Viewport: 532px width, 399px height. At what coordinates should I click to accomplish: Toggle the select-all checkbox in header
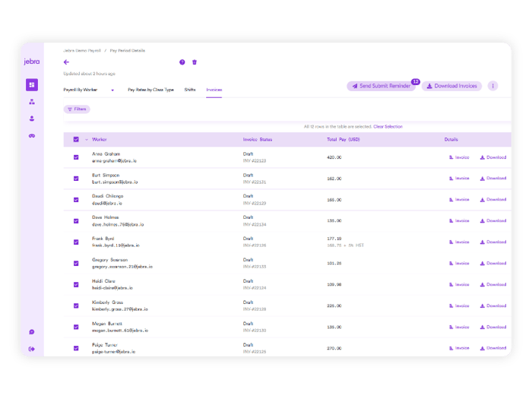point(76,140)
